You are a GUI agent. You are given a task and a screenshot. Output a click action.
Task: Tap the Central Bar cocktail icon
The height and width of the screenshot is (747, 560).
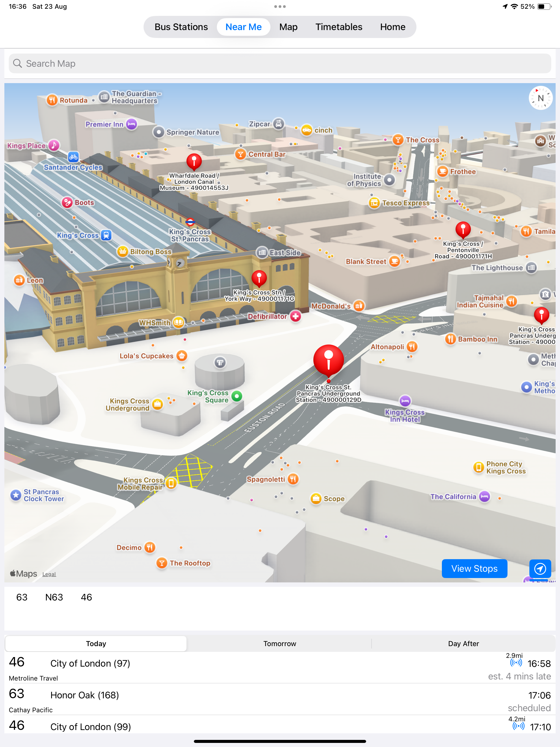click(x=240, y=154)
